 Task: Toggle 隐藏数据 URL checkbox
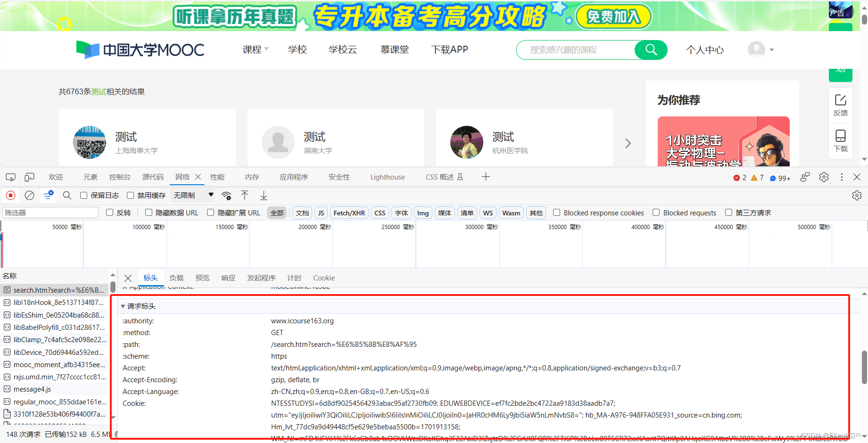coord(149,213)
